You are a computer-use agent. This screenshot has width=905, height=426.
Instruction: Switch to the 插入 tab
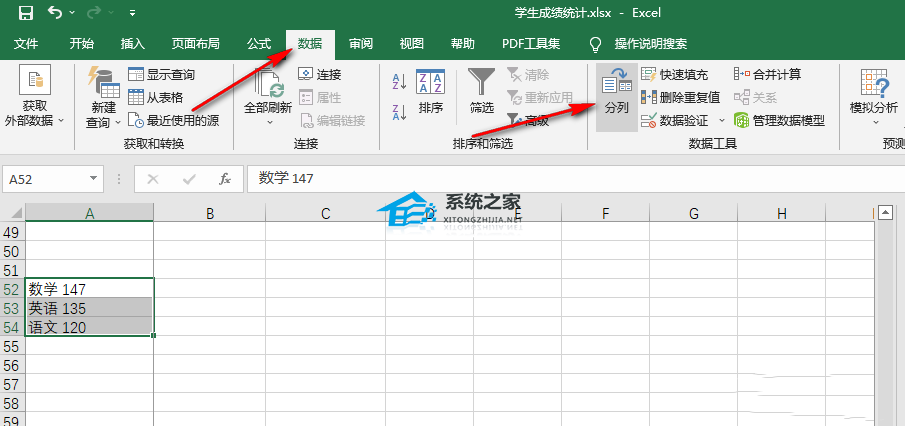[133, 44]
